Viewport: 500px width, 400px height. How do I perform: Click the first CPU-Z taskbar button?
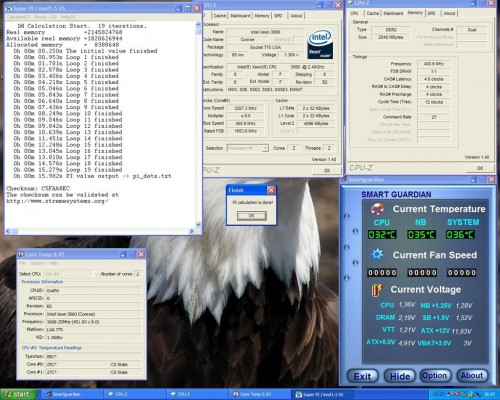click(134, 394)
